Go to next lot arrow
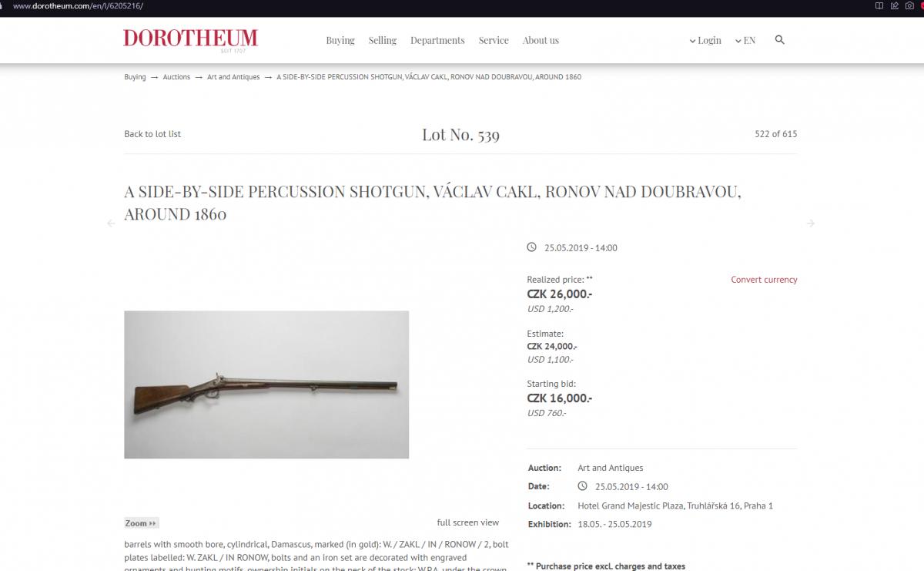 [x=810, y=223]
